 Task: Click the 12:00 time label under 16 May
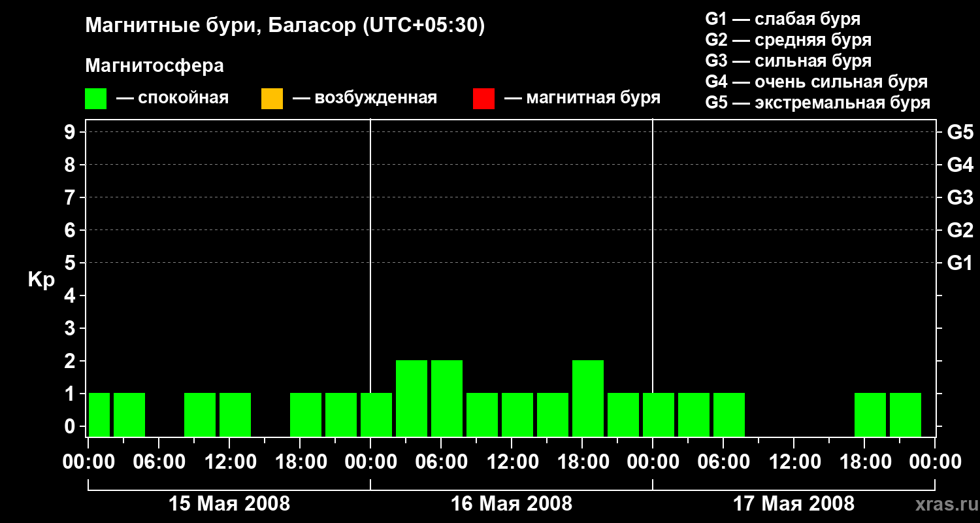512,462
